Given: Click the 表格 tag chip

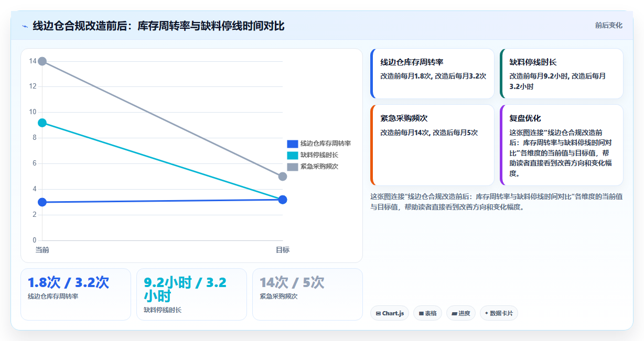Looking at the screenshot, I should [427, 313].
